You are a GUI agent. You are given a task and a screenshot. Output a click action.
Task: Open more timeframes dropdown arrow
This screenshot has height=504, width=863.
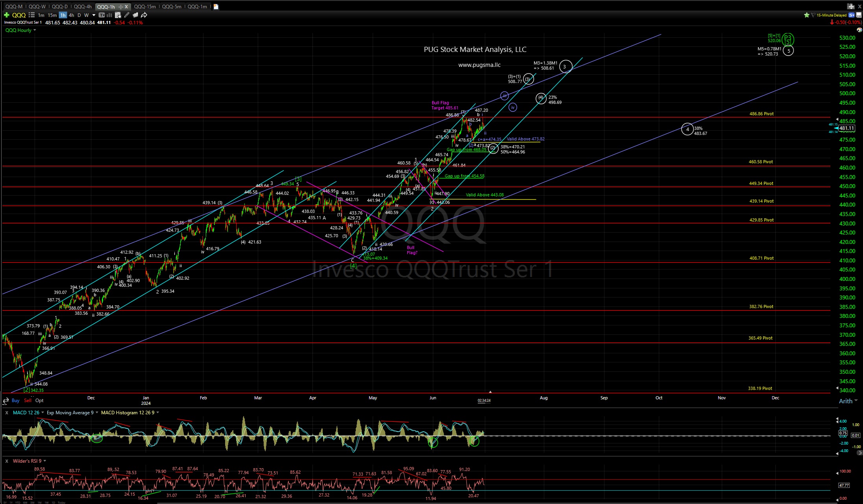94,15
